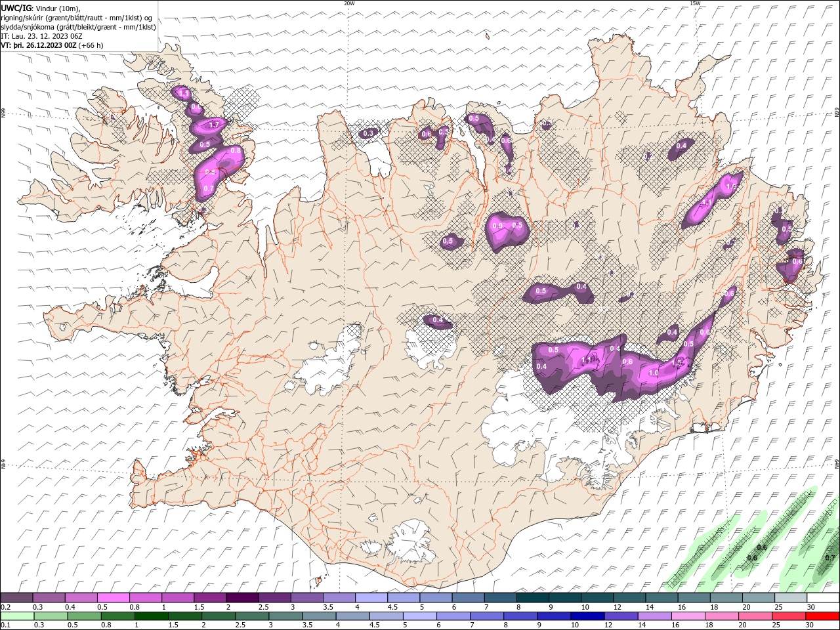840x630 pixels.
Task: Pick the darkest purple 2 swatch in upper legend
Action: [x=243, y=598]
